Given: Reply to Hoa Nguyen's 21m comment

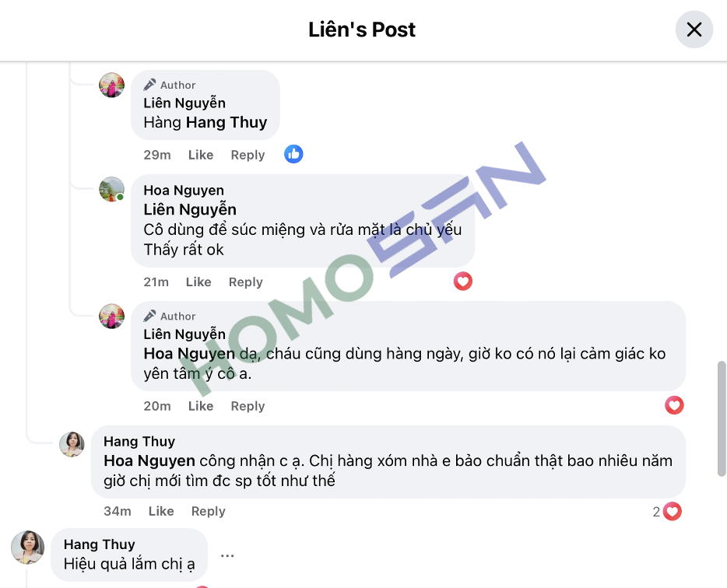Looking at the screenshot, I should pyautogui.click(x=246, y=282).
